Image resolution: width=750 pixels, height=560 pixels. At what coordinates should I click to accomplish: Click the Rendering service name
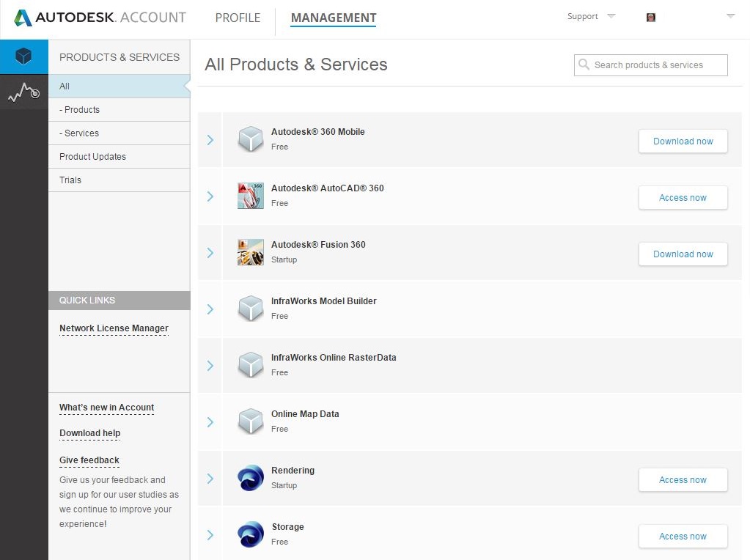click(x=293, y=470)
